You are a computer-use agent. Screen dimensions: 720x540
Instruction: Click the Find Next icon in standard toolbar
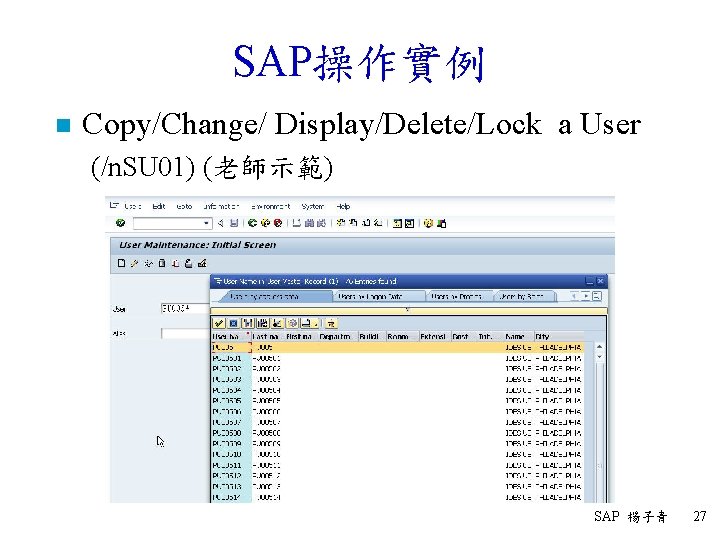pos(321,223)
